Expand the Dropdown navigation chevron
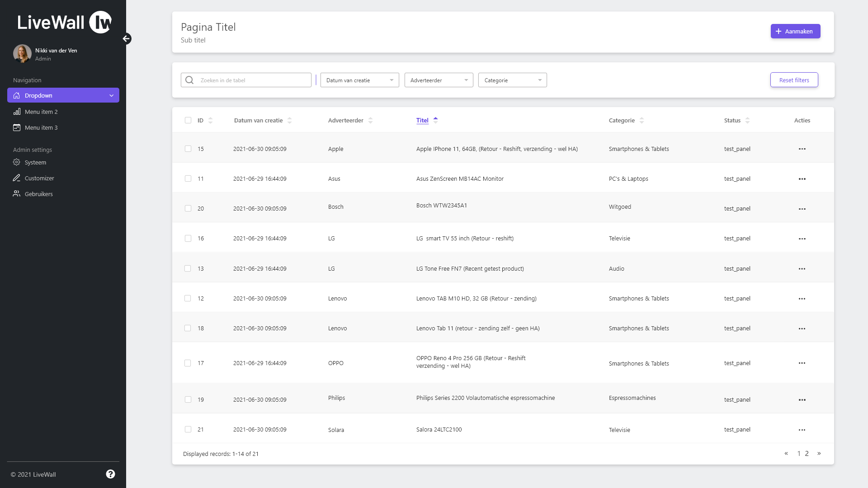Image resolution: width=868 pixels, height=488 pixels. pyautogui.click(x=111, y=95)
